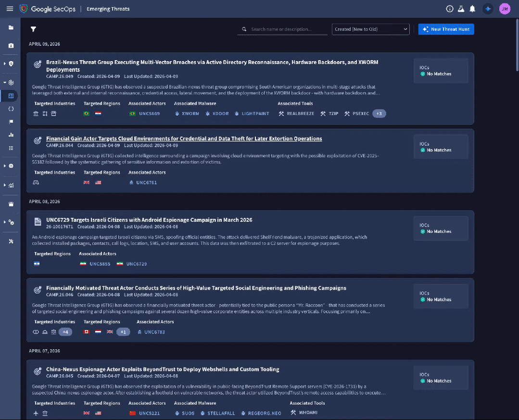519x420 pixels.
Task: Open the bar chart sidebar icon
Action: 11,135
